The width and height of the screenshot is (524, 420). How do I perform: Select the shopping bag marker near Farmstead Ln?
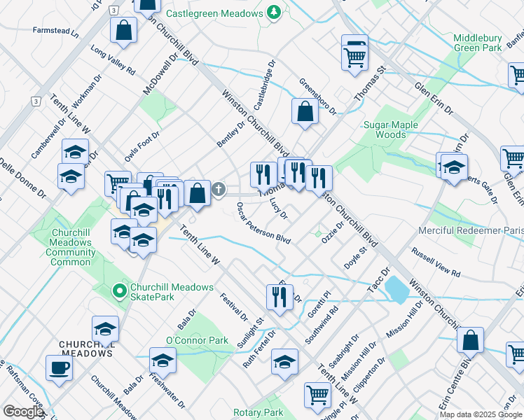pos(123,31)
